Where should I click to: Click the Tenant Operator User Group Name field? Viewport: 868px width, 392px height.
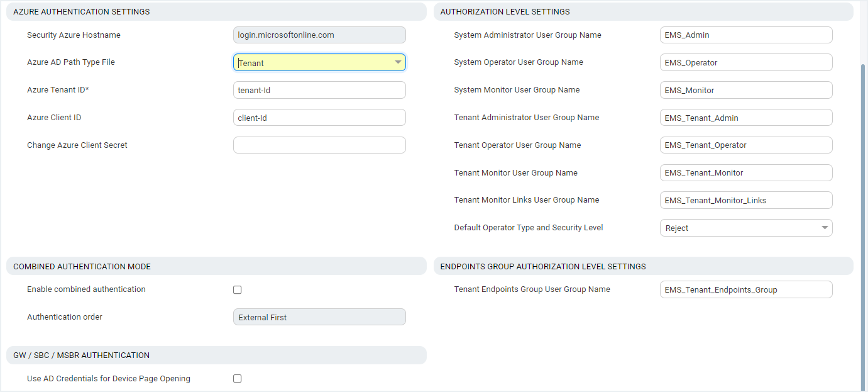[x=746, y=145]
